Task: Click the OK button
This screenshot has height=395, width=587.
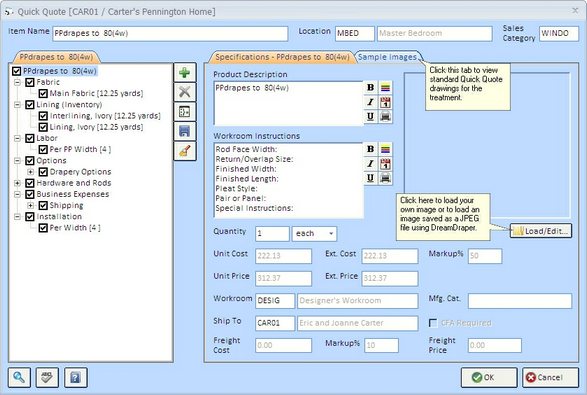Action: (x=489, y=377)
